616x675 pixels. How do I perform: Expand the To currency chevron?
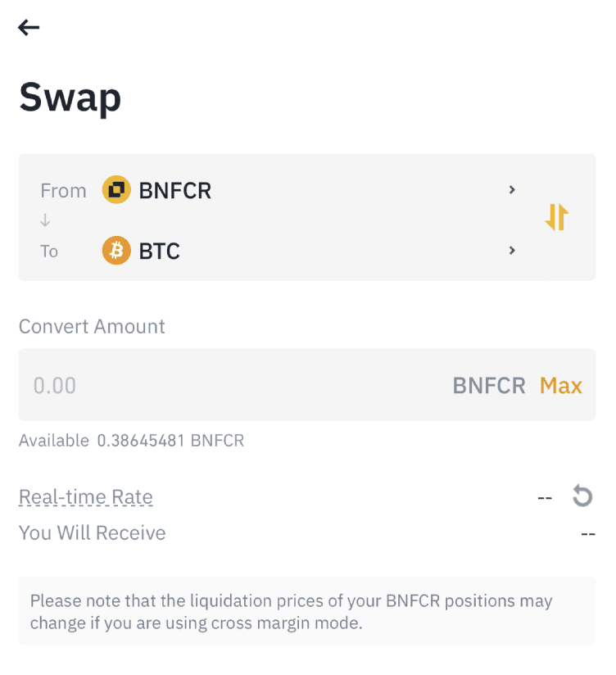click(x=512, y=251)
